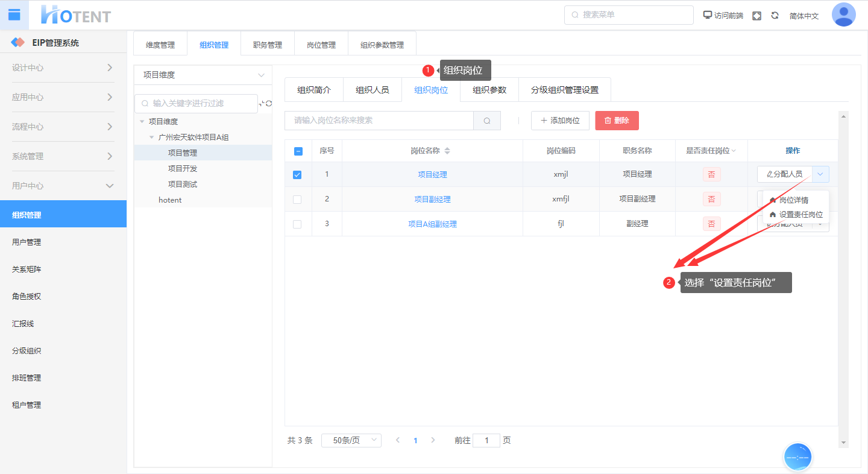Select 项目开发 in the organization tree

(x=183, y=169)
